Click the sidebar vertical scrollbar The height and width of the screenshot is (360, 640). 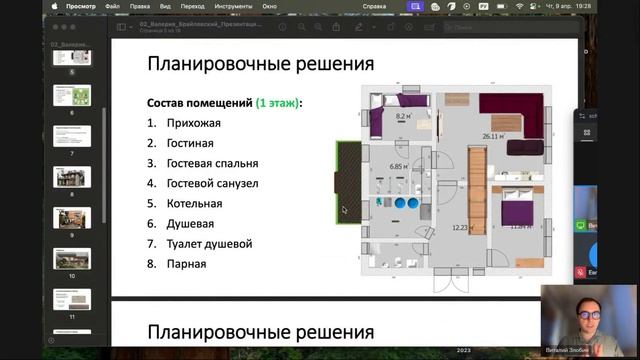pos(104,165)
